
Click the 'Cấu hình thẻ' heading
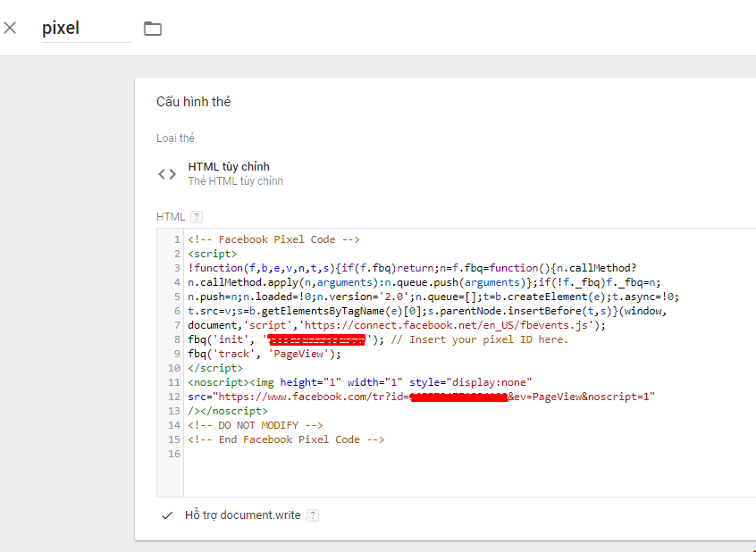pyautogui.click(x=193, y=102)
